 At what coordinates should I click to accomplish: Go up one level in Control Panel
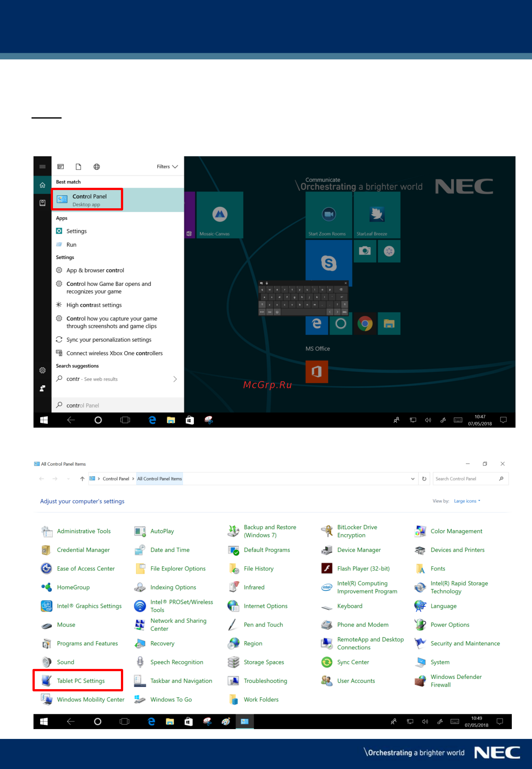82,479
